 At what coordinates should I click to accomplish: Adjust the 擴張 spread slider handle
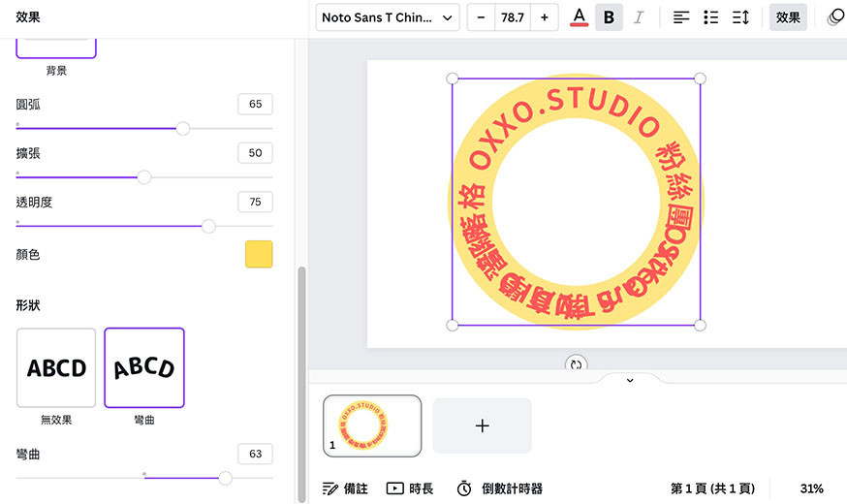pos(144,177)
